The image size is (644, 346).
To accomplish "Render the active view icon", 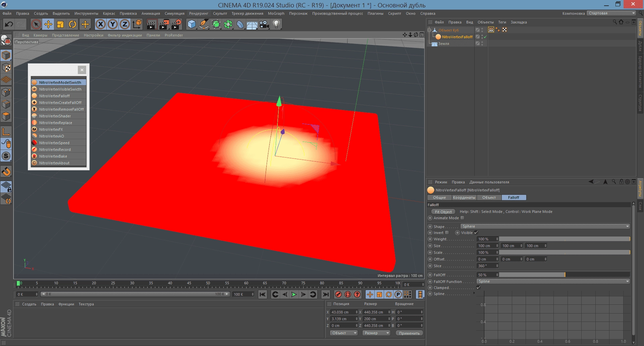I will 152,24.
